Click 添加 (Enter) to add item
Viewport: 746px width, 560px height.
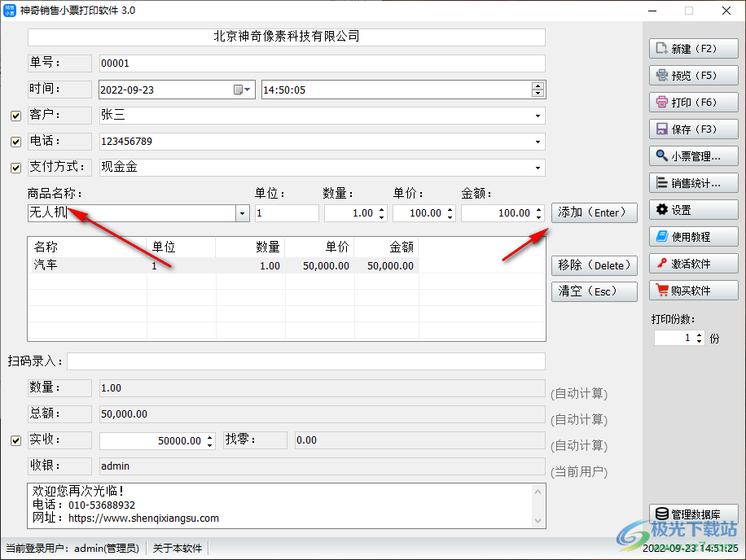[x=595, y=212]
